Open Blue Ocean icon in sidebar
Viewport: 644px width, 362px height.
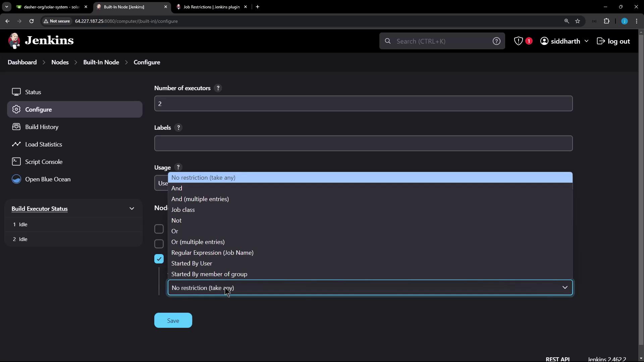click(16, 179)
